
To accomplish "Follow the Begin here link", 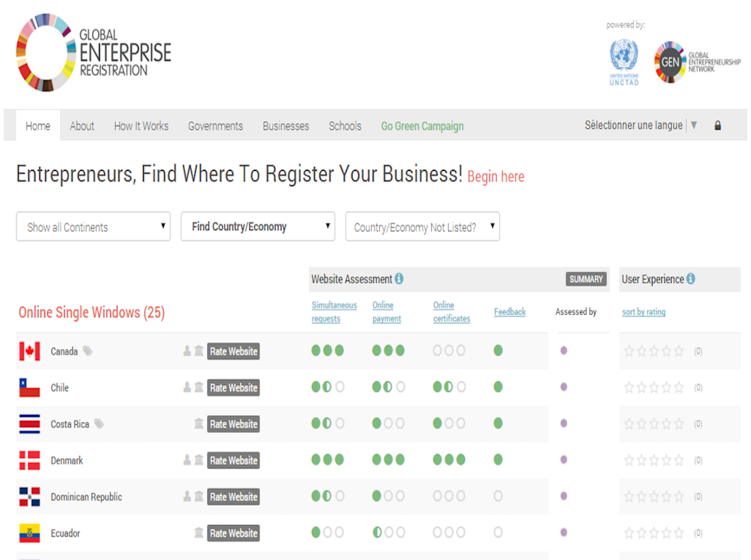I will point(496,177).
